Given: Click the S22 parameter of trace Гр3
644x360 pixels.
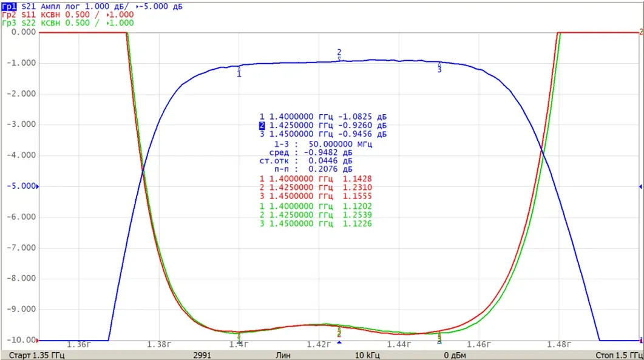Looking at the screenshot, I should coord(29,23).
